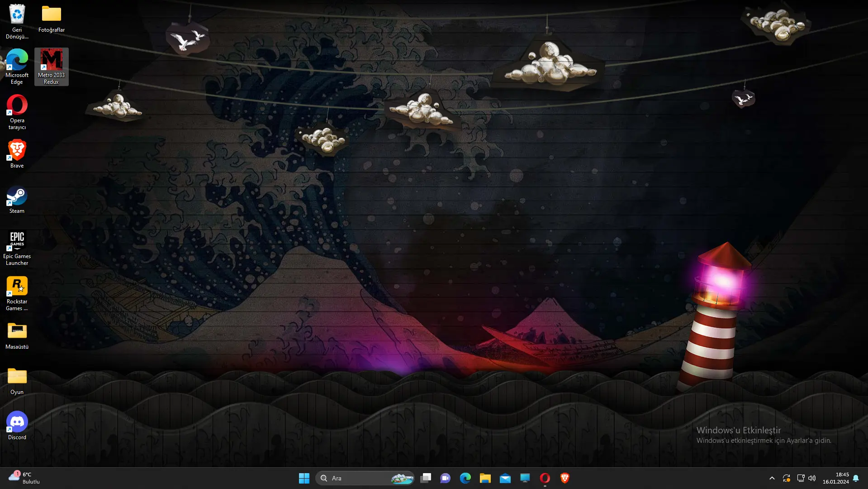Open the Recycle Bin (Geri Dönüşüm) icon
This screenshot has height=489, width=868.
point(17,21)
